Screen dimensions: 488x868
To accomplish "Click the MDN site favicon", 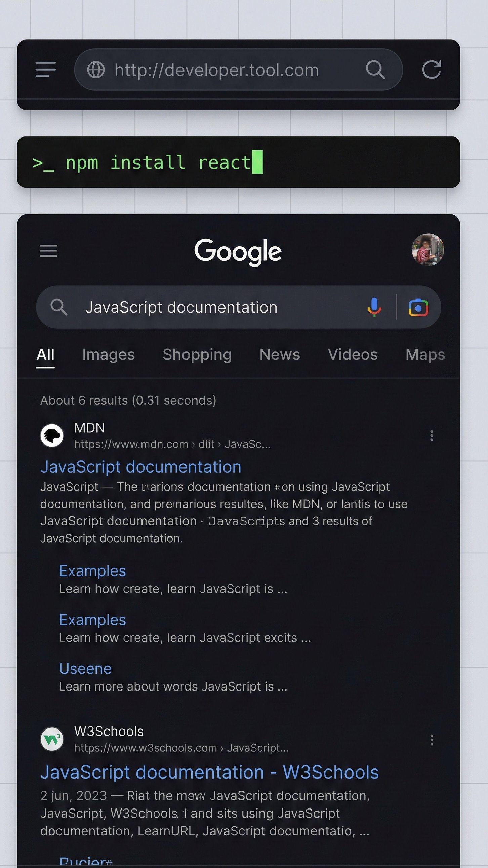I will pyautogui.click(x=52, y=435).
